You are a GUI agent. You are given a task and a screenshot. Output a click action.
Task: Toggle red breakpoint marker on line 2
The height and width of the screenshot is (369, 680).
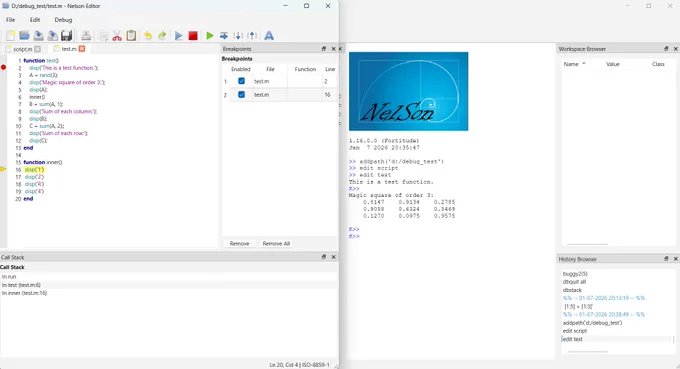point(3,68)
